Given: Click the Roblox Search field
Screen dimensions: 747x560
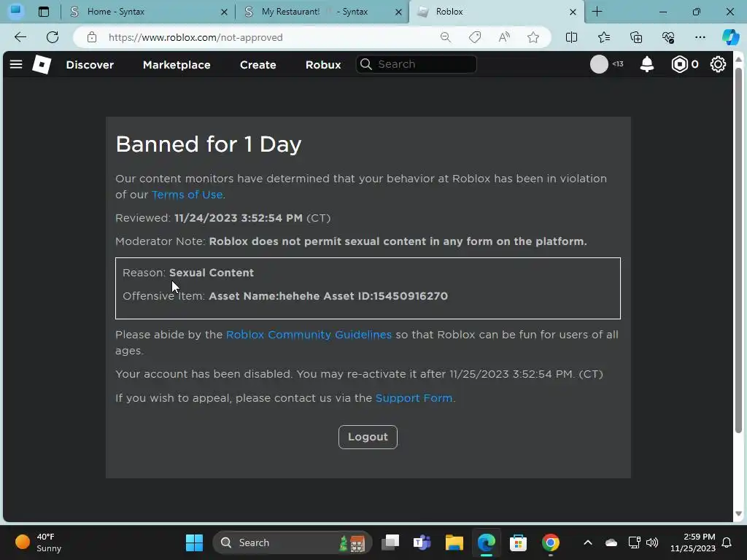Looking at the screenshot, I should click(x=417, y=64).
